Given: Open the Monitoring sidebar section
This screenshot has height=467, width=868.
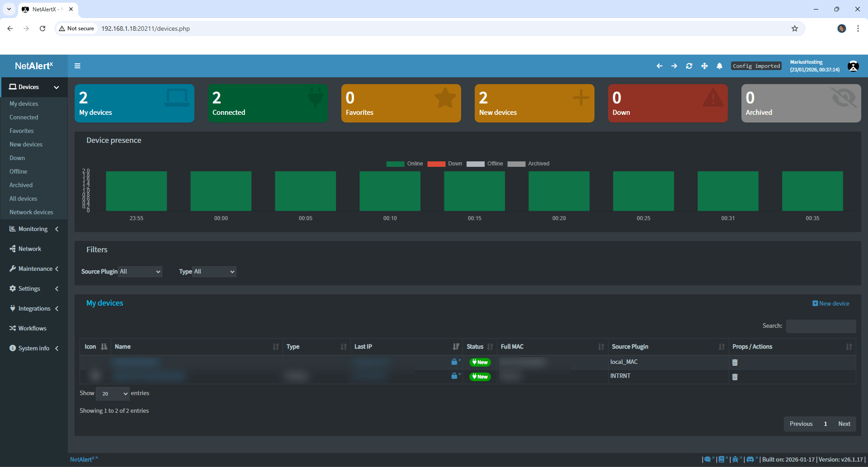Looking at the screenshot, I should [32, 229].
